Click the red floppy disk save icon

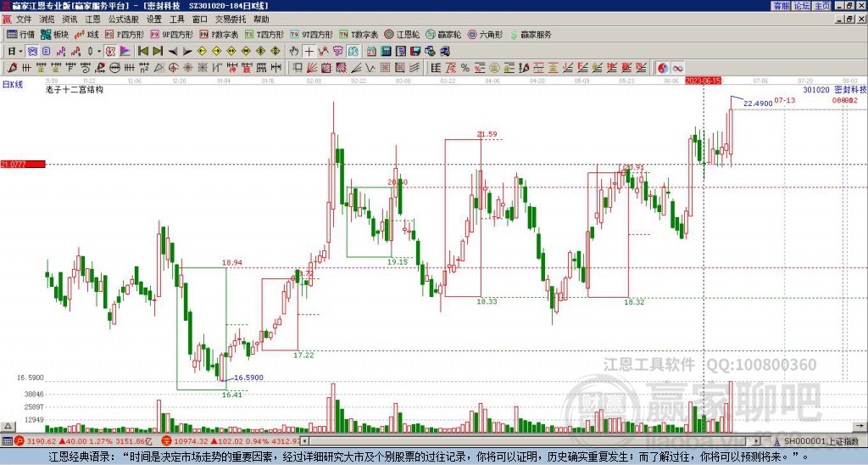(x=415, y=52)
